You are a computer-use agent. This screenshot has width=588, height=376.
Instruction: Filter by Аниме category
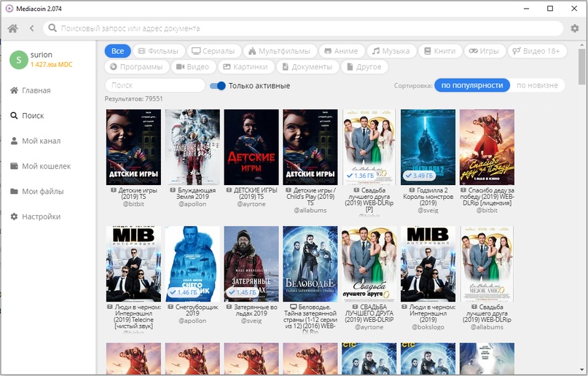click(x=340, y=51)
